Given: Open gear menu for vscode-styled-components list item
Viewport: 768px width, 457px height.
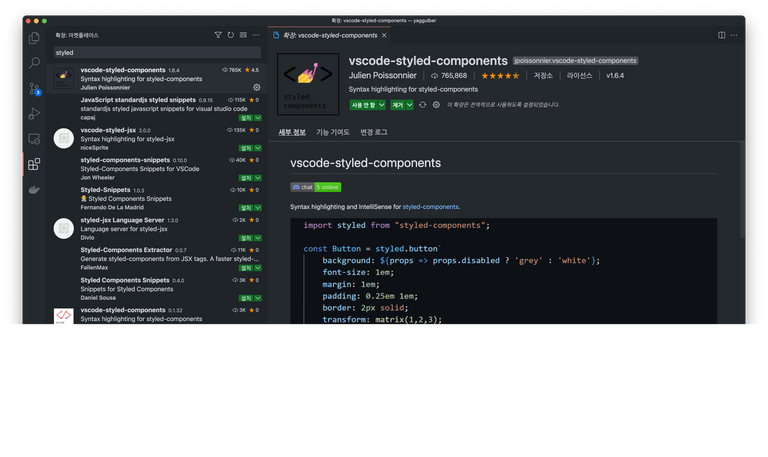Looking at the screenshot, I should tap(257, 87).
